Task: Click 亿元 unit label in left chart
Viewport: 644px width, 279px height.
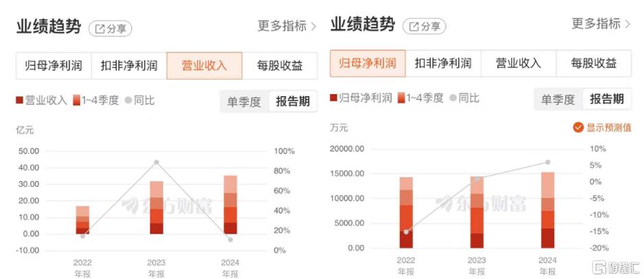Action: pyautogui.click(x=25, y=131)
